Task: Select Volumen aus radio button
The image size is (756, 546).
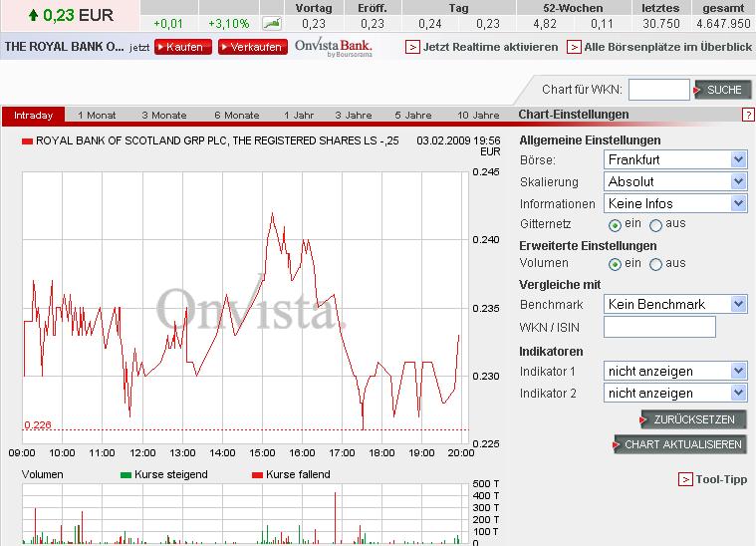Action: pyautogui.click(x=655, y=264)
